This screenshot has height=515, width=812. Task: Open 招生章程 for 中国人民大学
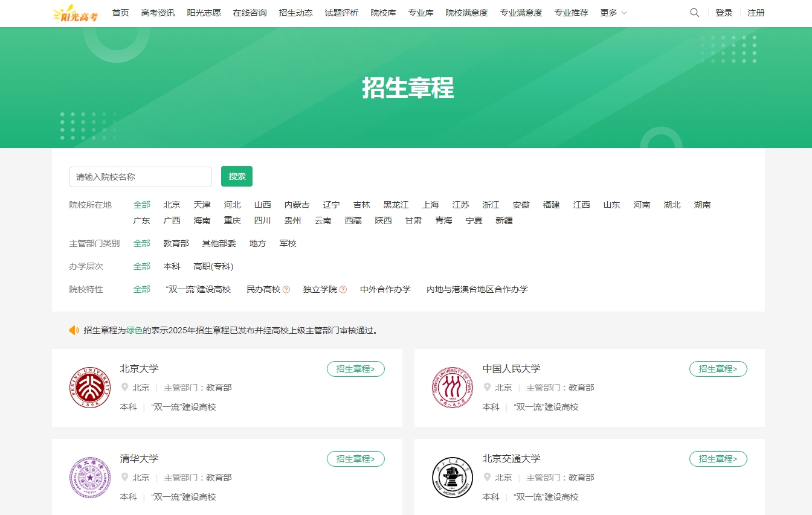coord(718,369)
